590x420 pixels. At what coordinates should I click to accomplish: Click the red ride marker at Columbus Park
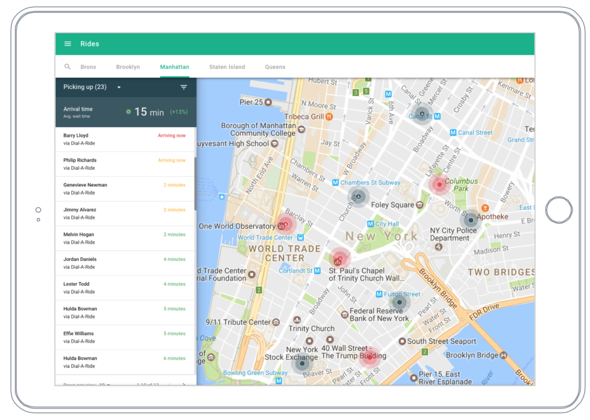point(439,184)
